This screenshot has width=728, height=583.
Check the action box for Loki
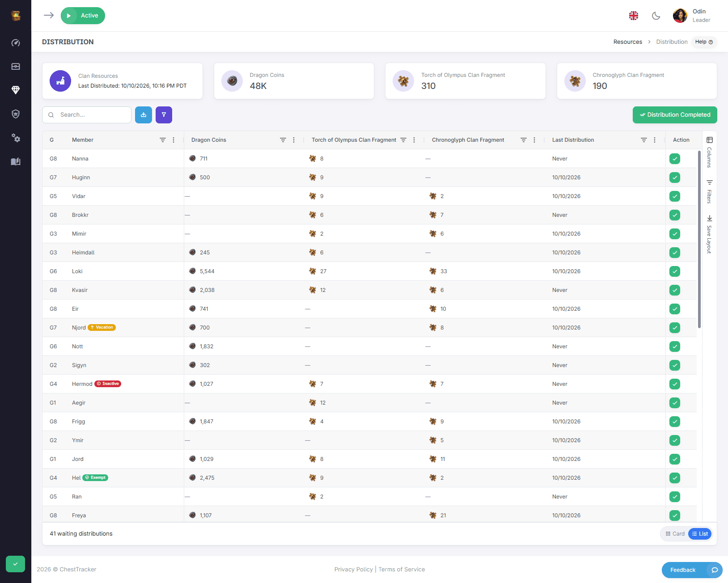[x=675, y=271]
